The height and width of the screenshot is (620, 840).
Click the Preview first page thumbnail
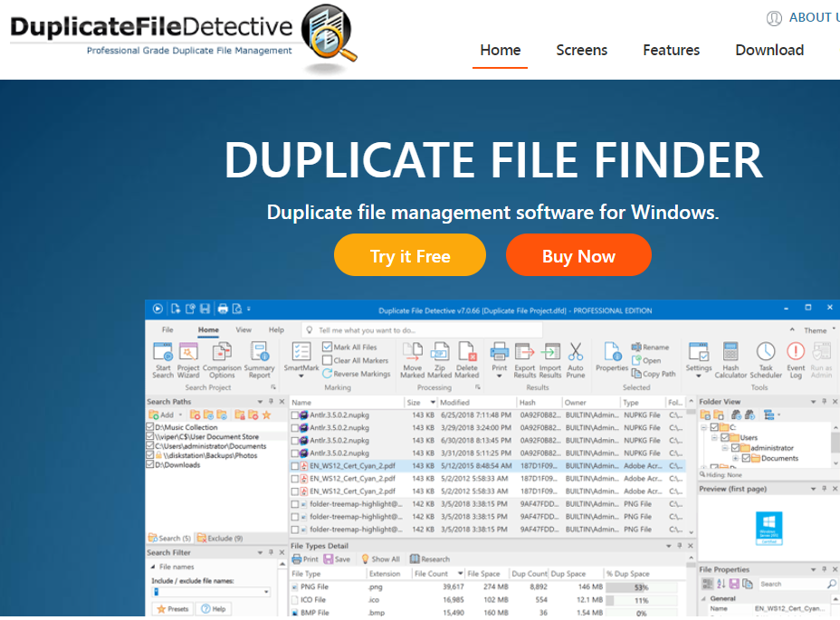[768, 528]
